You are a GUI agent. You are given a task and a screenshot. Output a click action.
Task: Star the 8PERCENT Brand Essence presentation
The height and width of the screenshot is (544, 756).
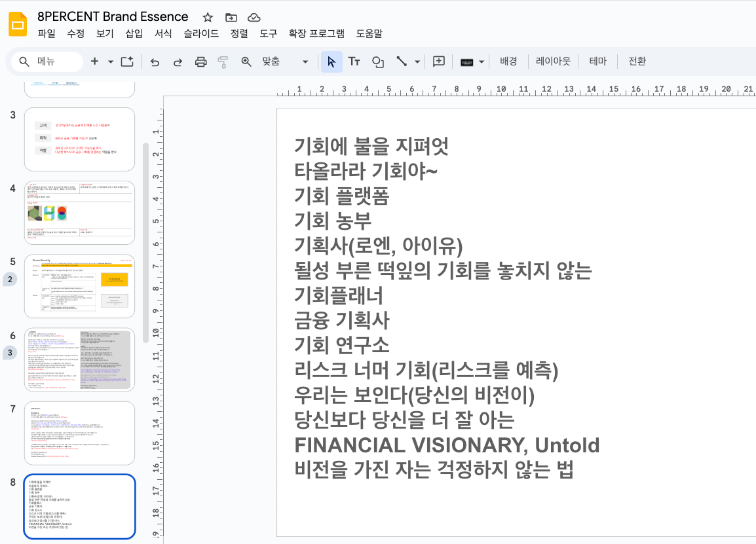click(x=207, y=18)
